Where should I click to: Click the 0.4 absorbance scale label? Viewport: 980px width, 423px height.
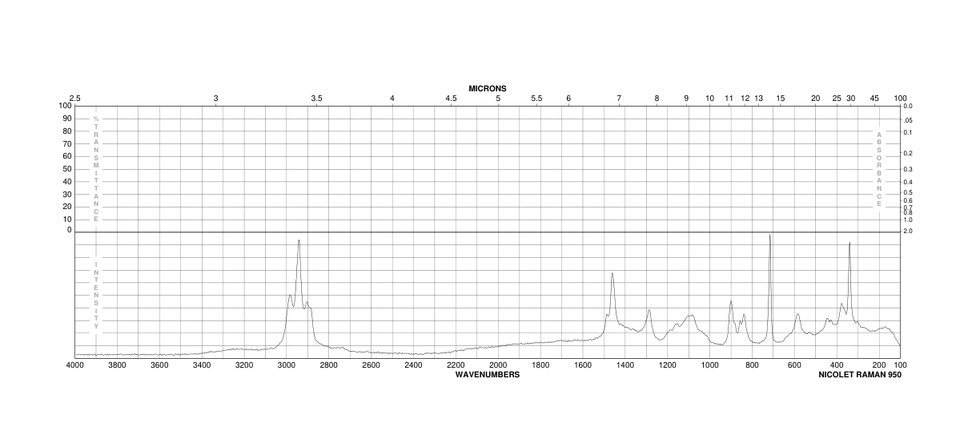pyautogui.click(x=908, y=183)
